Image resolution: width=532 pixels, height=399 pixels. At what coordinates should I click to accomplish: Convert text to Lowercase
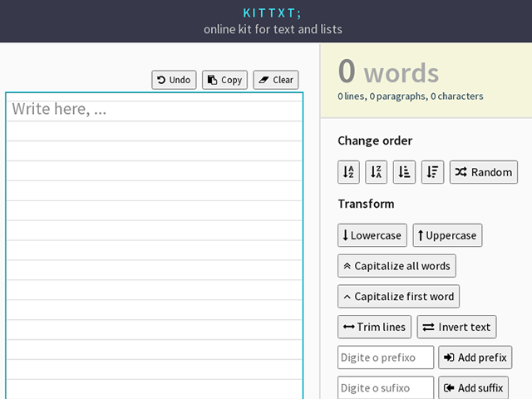372,235
